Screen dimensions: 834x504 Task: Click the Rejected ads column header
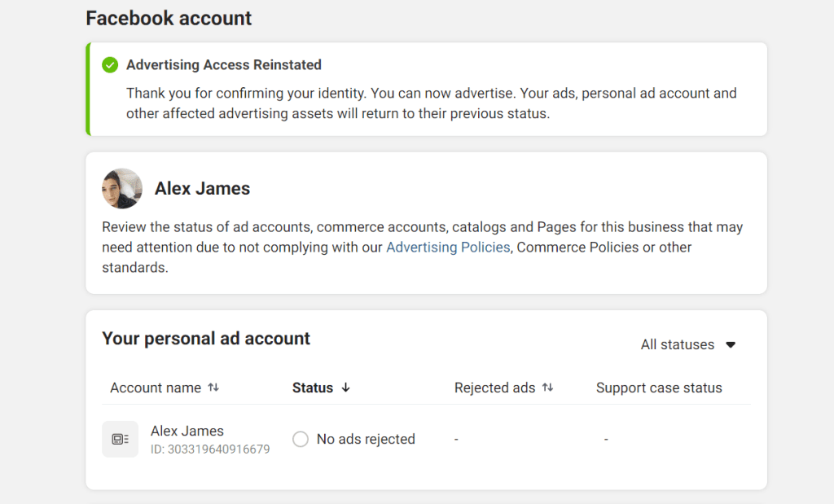coord(494,388)
